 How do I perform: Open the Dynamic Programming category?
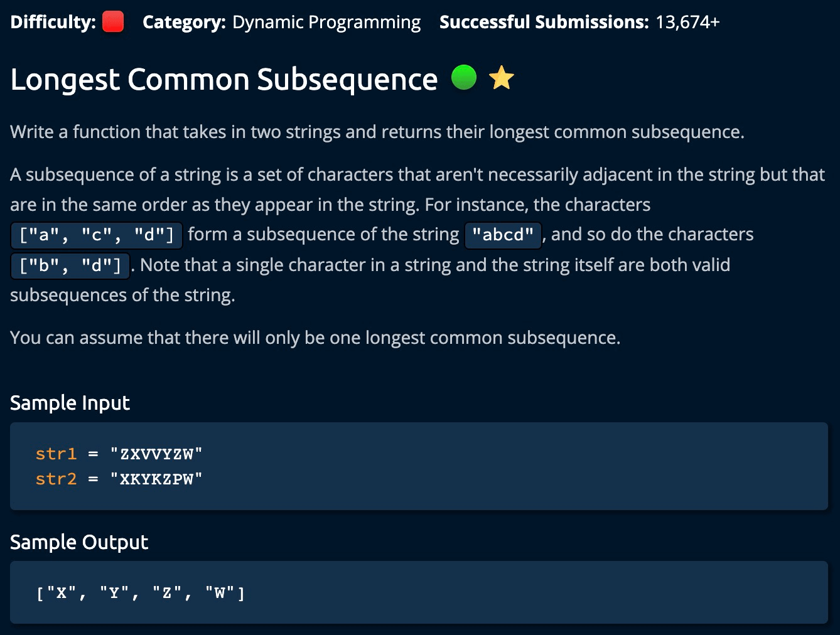pos(326,22)
